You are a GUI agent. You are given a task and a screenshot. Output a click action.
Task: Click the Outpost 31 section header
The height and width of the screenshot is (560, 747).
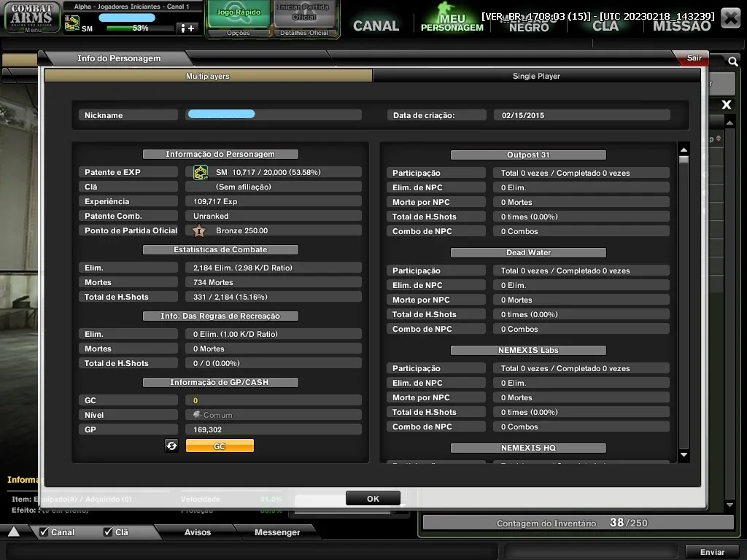(528, 155)
